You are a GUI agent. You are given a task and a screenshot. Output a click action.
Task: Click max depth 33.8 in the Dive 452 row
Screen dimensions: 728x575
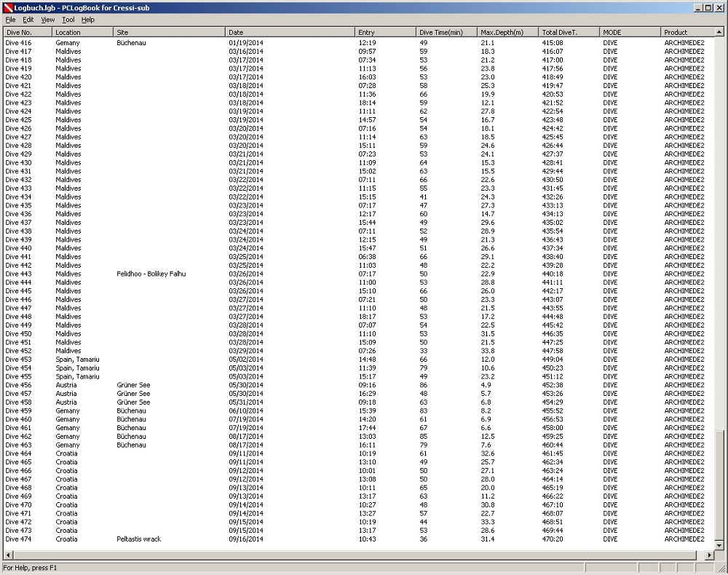coord(488,351)
